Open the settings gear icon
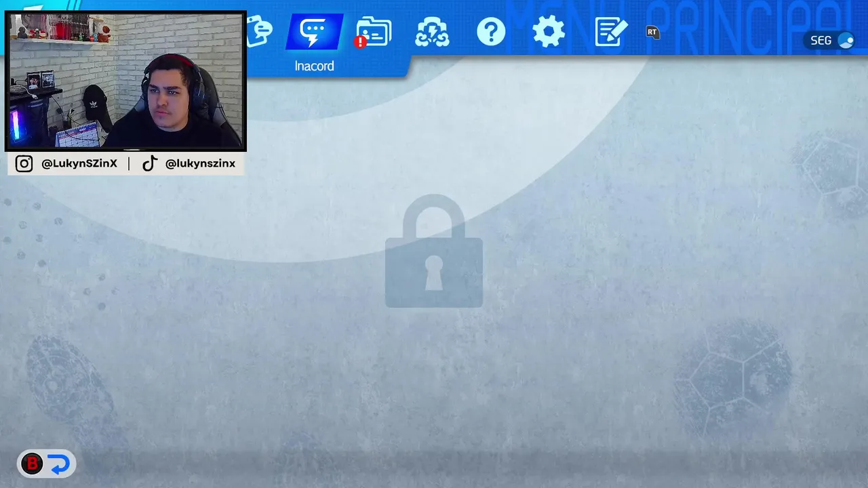 coord(549,32)
